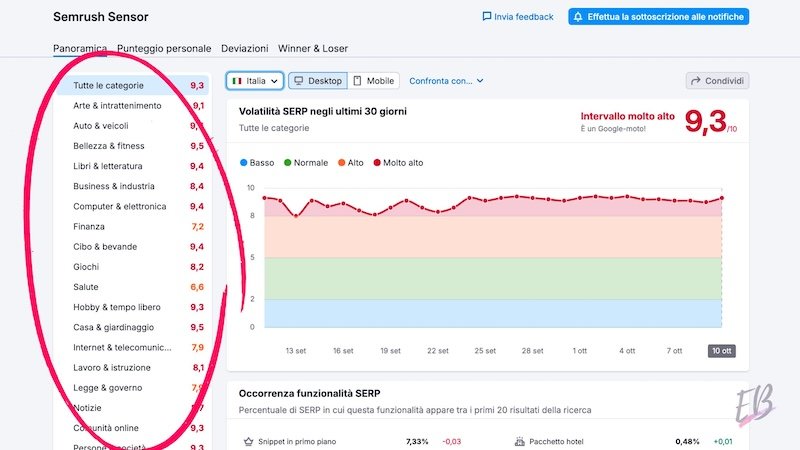Click the feedback speech bubble icon
This screenshot has width=800, height=450.
coord(487,17)
